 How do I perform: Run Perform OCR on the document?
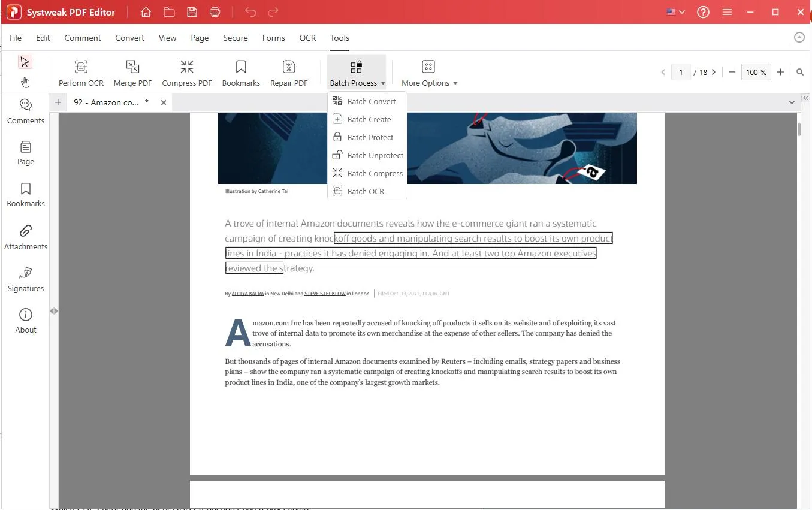pyautogui.click(x=81, y=73)
